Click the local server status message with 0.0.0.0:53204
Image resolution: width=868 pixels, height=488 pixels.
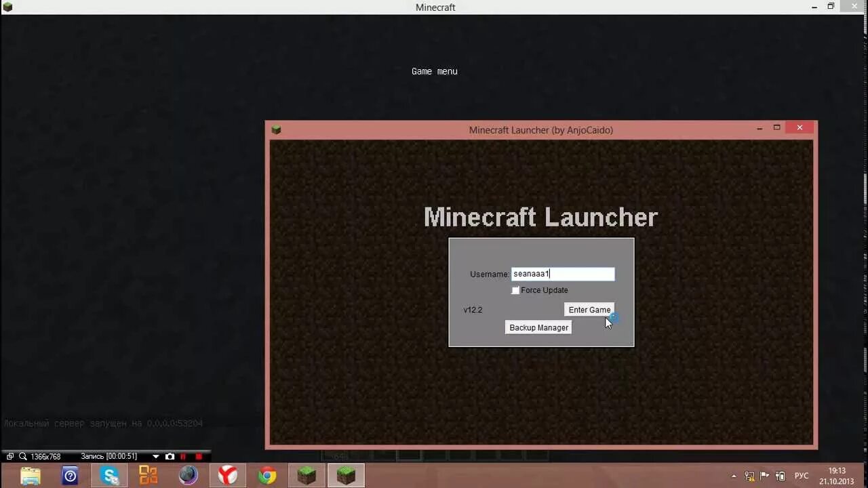(x=103, y=424)
